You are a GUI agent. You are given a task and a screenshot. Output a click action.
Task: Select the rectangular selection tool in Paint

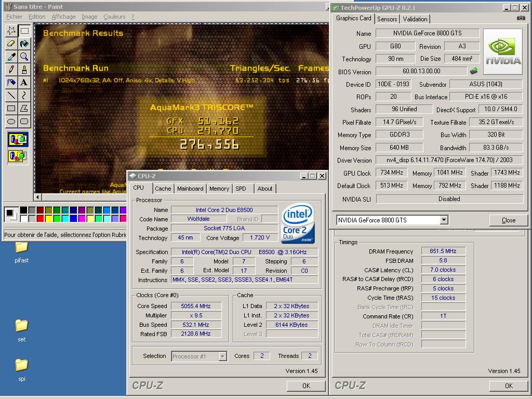pos(24,31)
